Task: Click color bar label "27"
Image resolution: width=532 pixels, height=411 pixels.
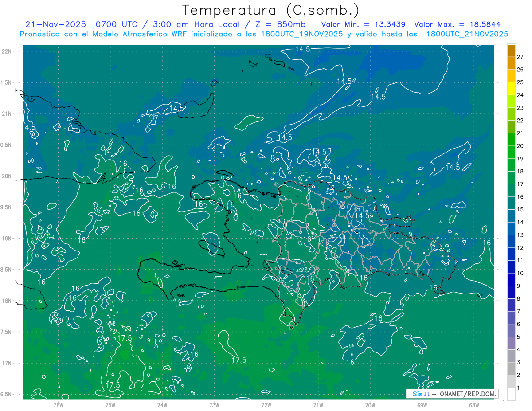Action: point(520,57)
